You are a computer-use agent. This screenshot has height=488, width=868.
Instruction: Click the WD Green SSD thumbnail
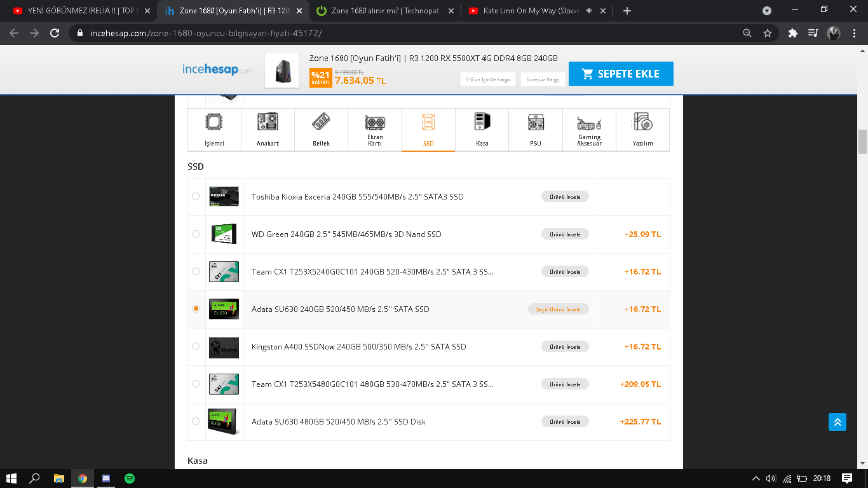224,234
